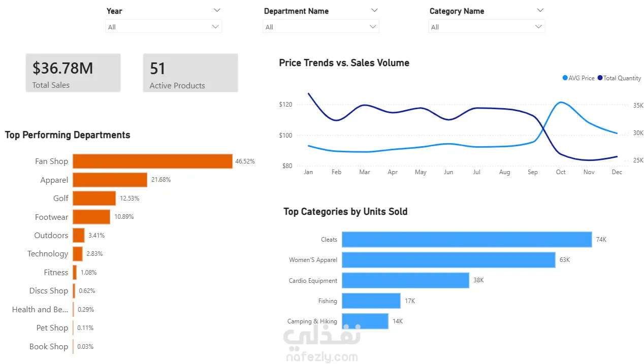
Task: Click the $36.78M Total Sales card
Action: [73, 73]
